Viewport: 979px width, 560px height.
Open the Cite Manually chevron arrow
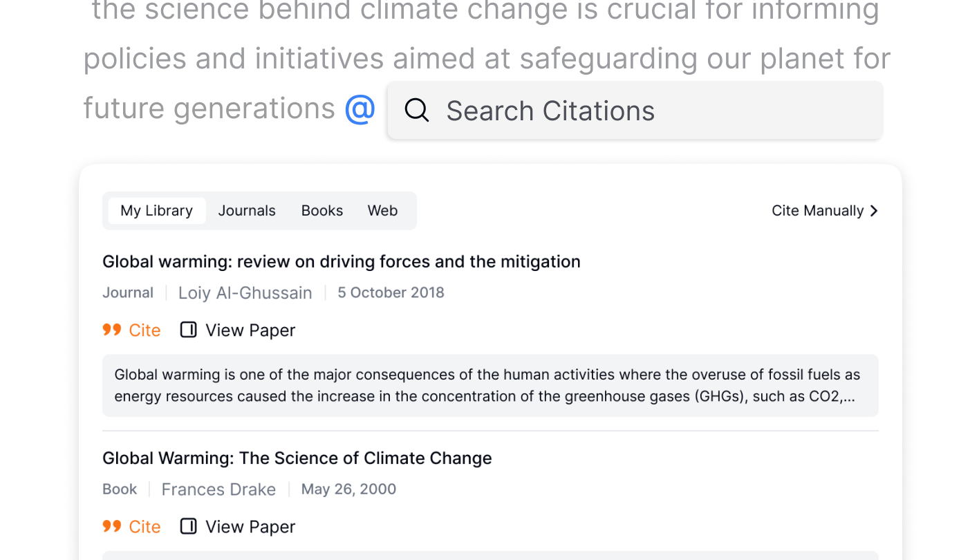point(874,211)
